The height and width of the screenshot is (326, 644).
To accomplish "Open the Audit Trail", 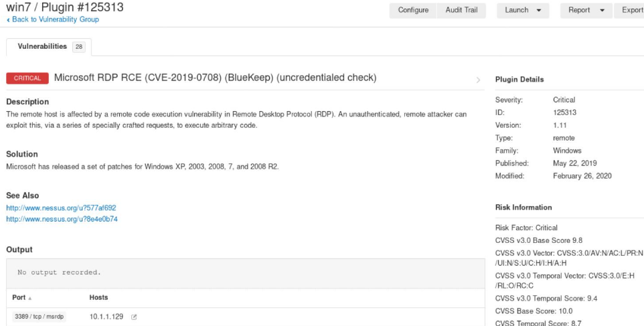I will pyautogui.click(x=461, y=10).
